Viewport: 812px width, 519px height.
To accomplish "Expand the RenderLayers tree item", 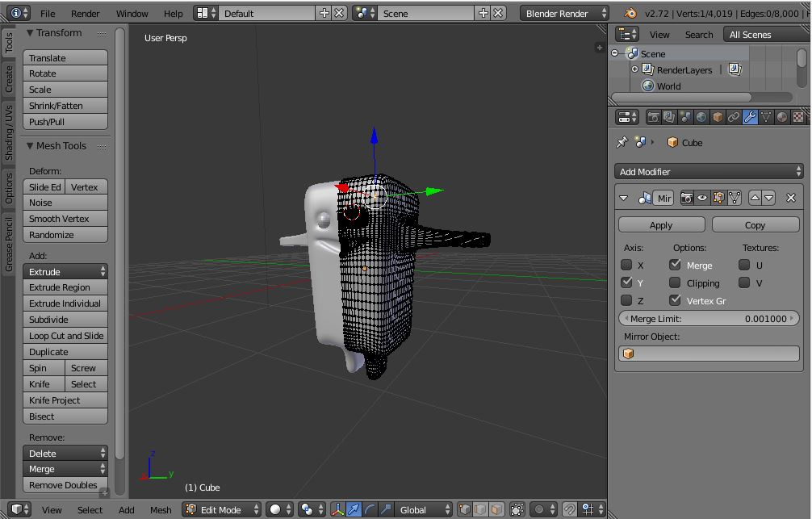I will coord(635,69).
